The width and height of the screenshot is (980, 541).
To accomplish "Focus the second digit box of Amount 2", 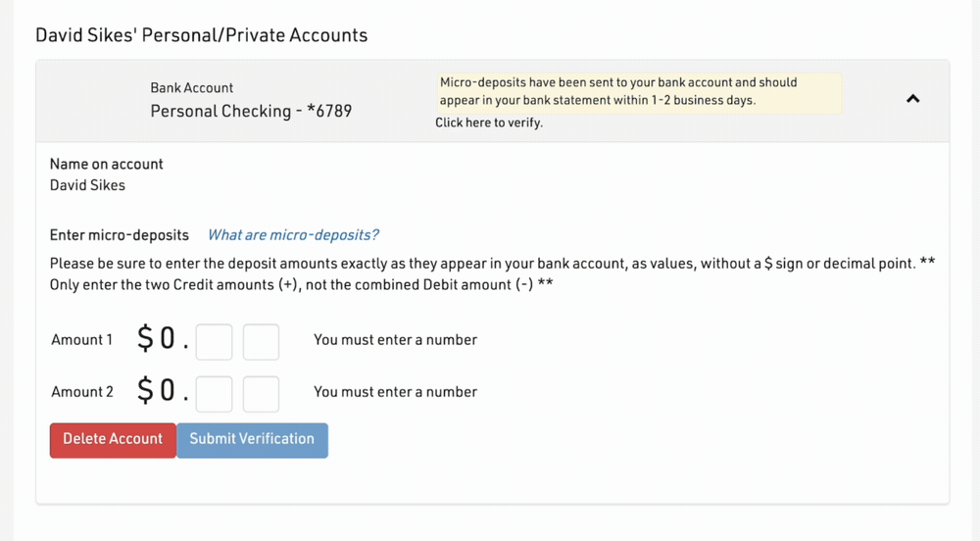I will pyautogui.click(x=261, y=393).
